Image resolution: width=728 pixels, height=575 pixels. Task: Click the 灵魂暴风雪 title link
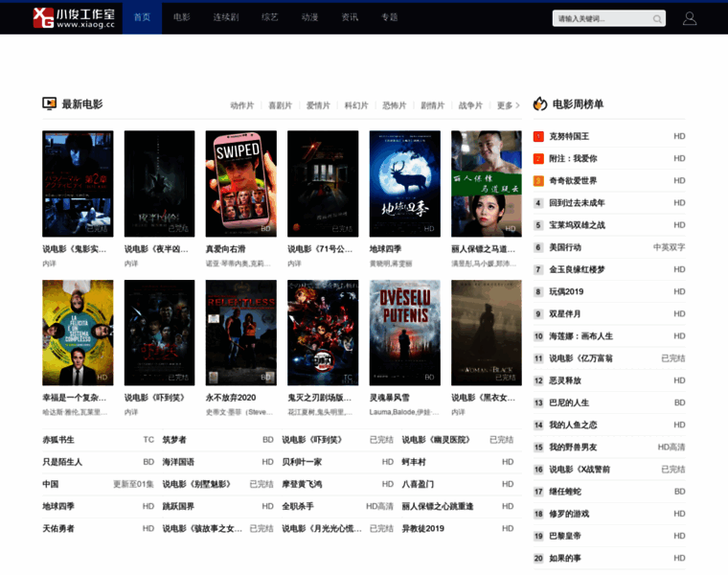[390, 398]
